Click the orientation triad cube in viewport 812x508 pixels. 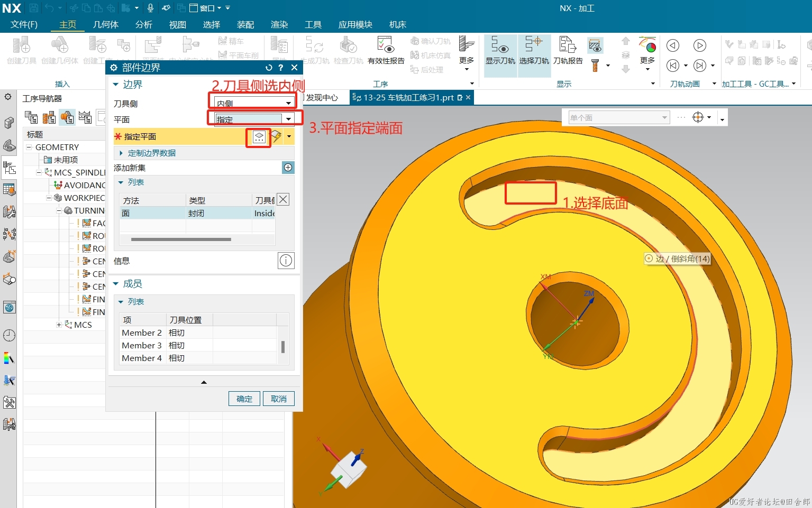pyautogui.click(x=349, y=469)
